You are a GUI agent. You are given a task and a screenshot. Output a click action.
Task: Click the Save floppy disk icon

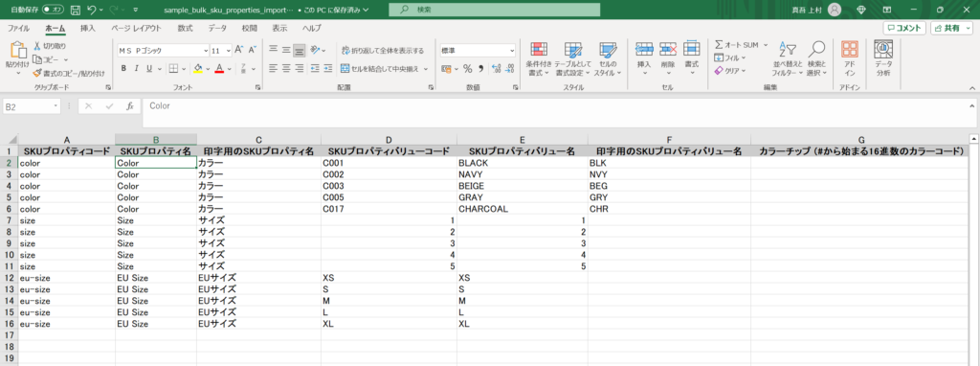tap(76, 10)
